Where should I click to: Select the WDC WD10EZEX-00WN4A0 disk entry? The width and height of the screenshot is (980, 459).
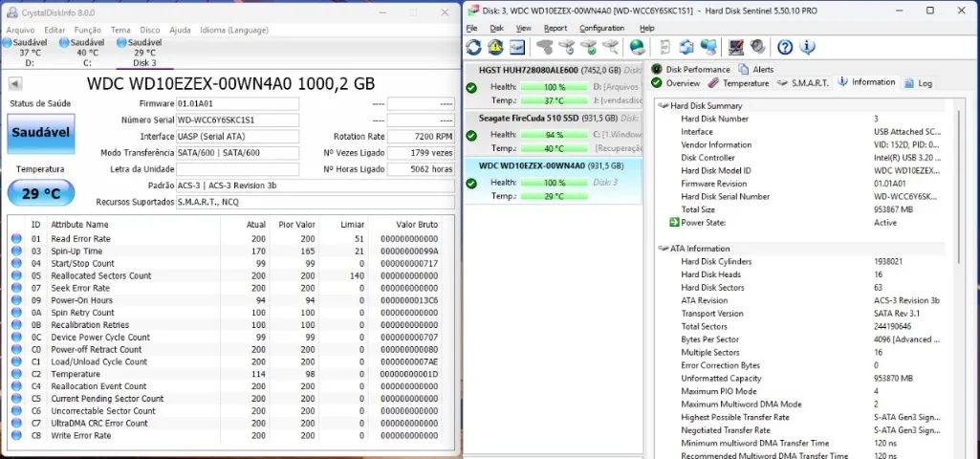554,181
